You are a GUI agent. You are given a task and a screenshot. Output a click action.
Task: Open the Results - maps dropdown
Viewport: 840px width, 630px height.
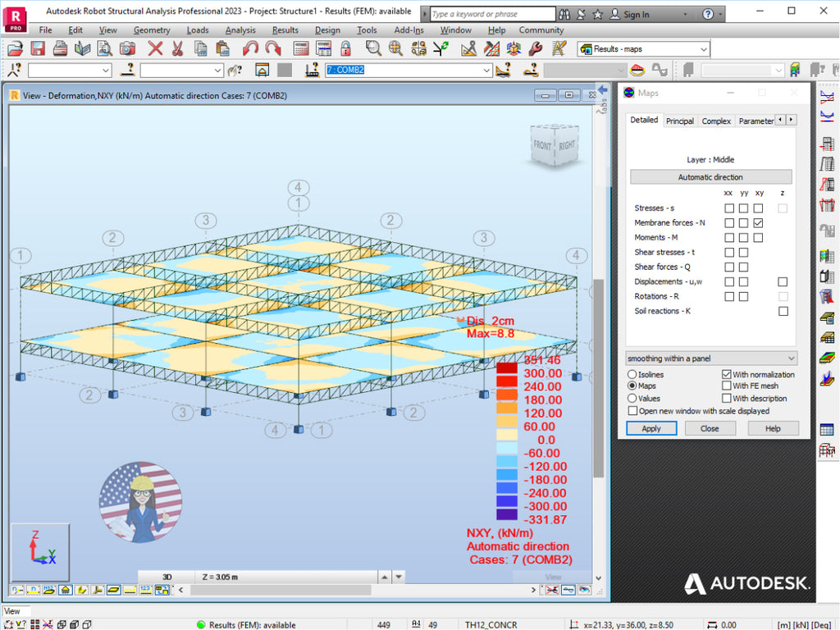tap(704, 49)
